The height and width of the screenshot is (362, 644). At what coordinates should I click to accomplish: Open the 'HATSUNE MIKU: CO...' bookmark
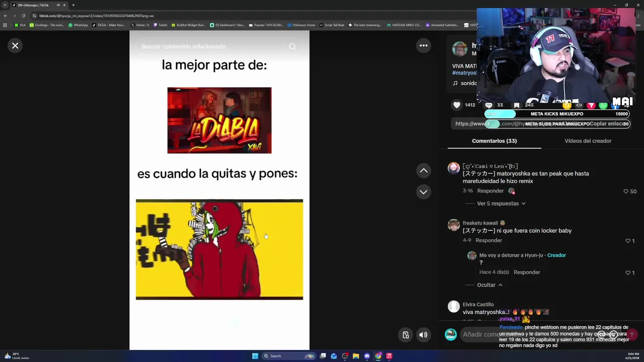404,25
